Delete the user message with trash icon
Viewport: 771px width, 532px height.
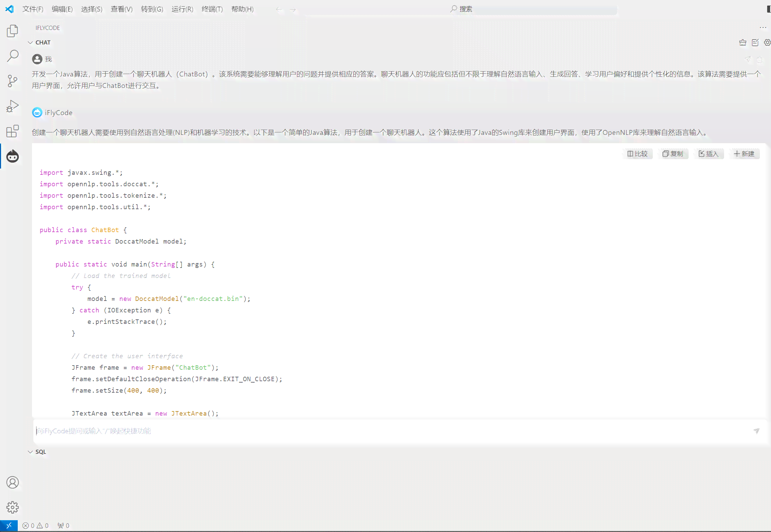(x=760, y=59)
